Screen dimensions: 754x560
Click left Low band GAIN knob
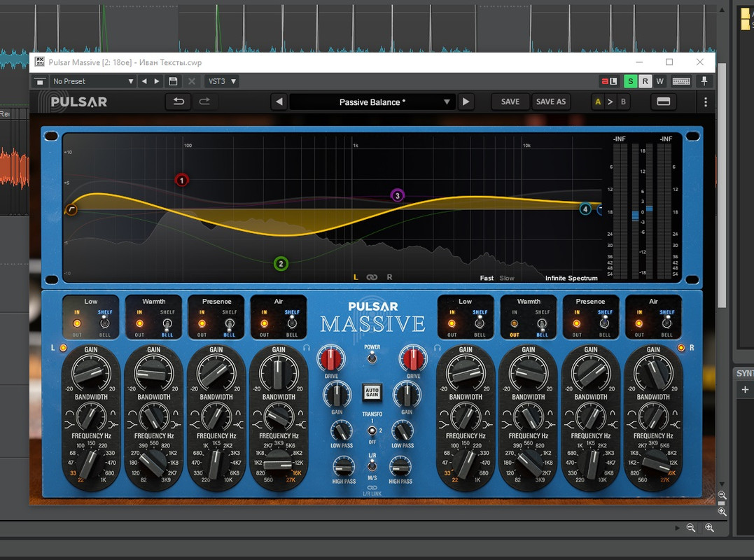pyautogui.click(x=91, y=372)
